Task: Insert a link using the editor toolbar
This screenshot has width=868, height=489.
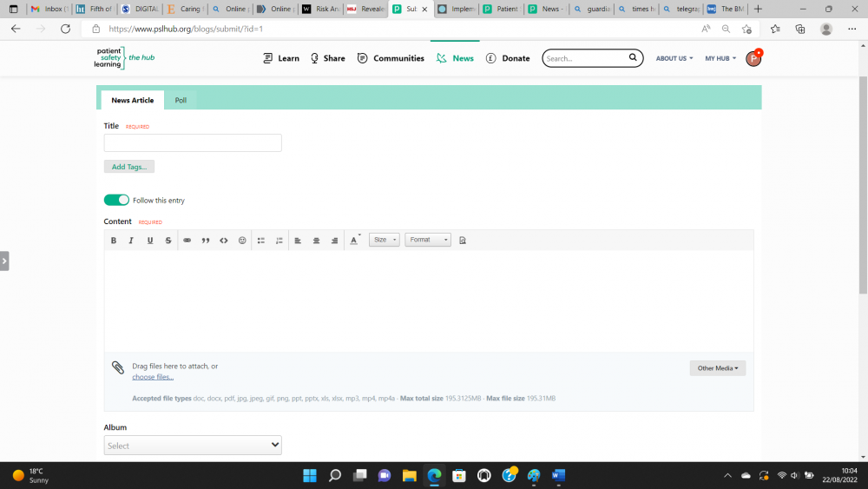Action: pyautogui.click(x=187, y=241)
